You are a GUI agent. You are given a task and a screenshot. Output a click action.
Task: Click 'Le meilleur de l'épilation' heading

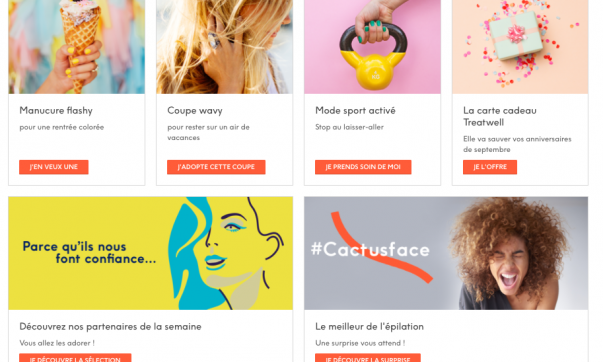click(370, 327)
